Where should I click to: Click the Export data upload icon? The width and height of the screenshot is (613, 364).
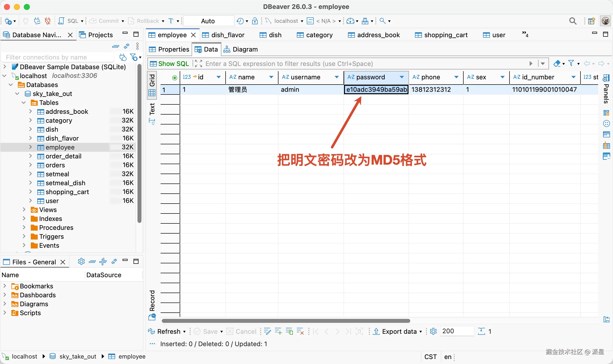376,331
